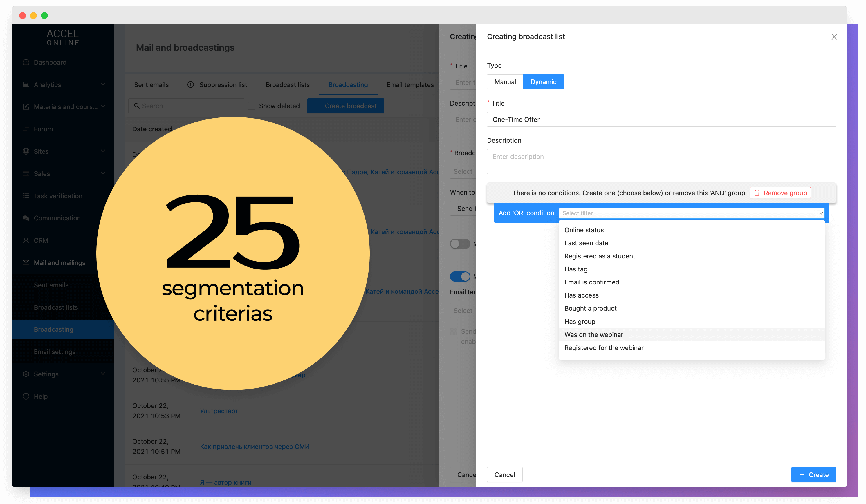Click the Sales card icon
This screenshot has height=504, width=866.
[26, 174]
